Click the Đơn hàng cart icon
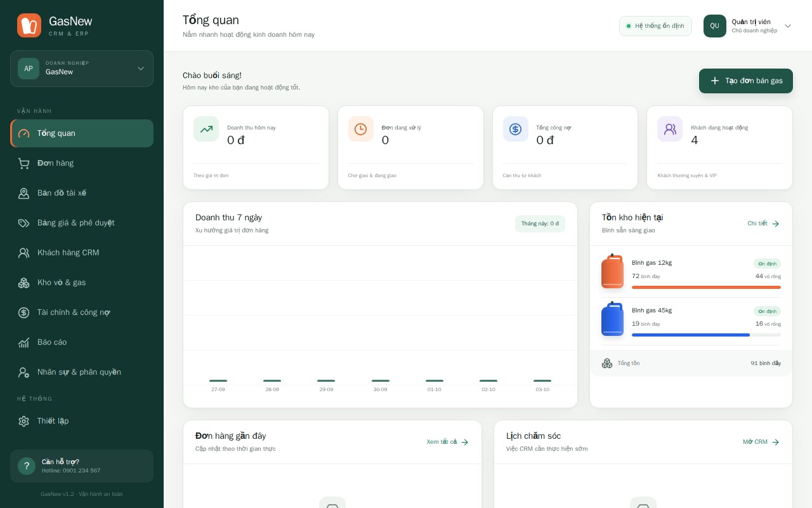 click(x=24, y=163)
